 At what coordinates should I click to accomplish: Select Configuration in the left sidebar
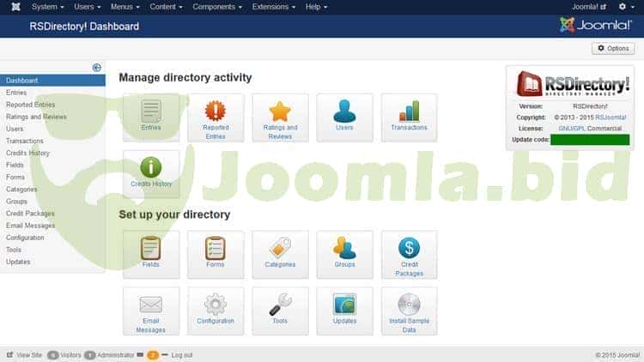tap(25, 238)
